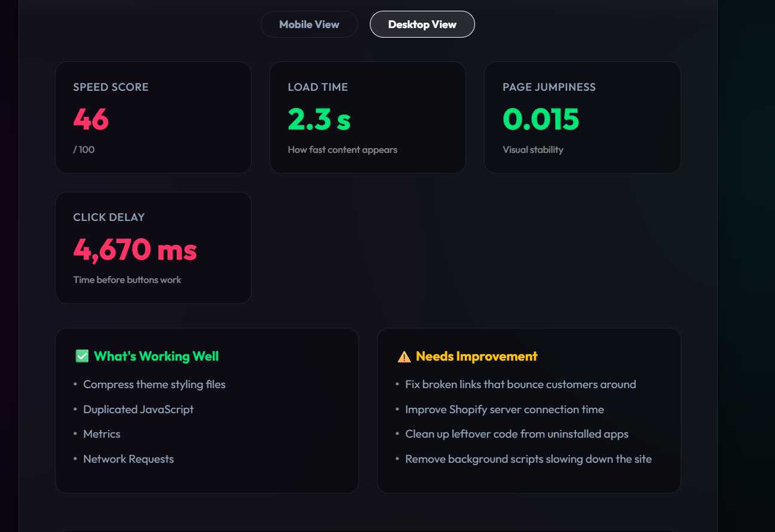Click the "Network Requests" list item
The image size is (775, 532).
[128, 459]
